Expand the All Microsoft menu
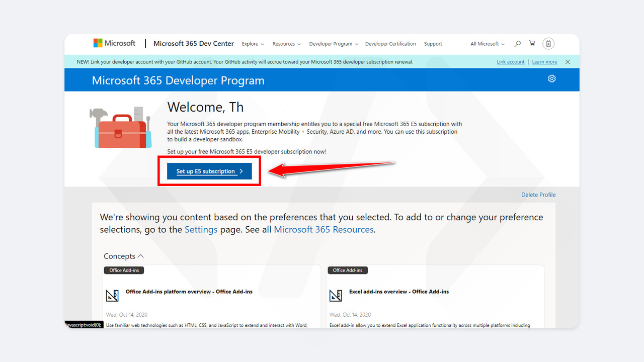This screenshot has height=362, width=644. pos(488,44)
